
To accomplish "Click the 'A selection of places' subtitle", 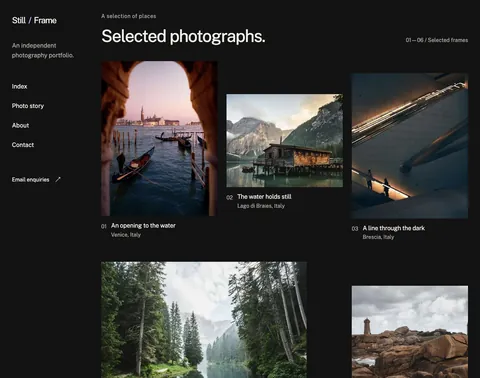I will pos(129,16).
